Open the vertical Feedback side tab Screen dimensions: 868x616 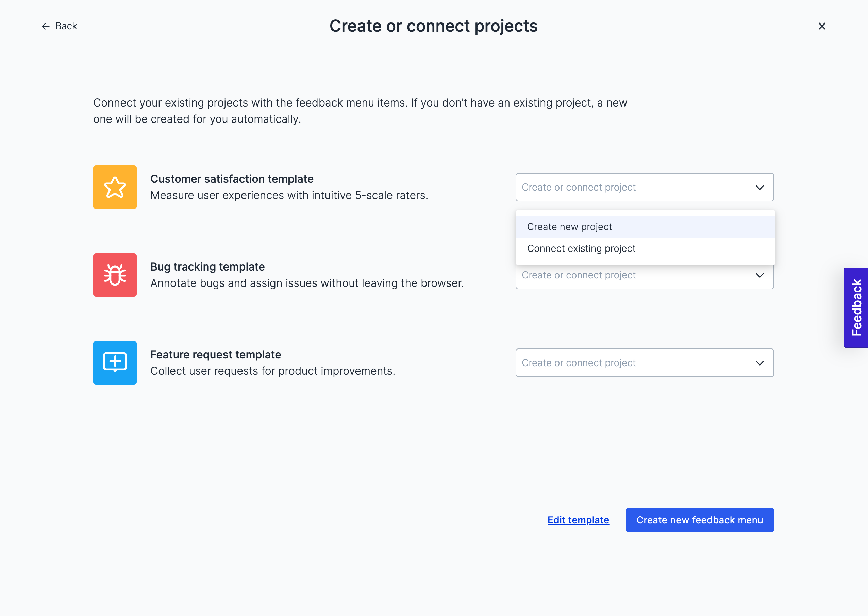[x=856, y=308]
